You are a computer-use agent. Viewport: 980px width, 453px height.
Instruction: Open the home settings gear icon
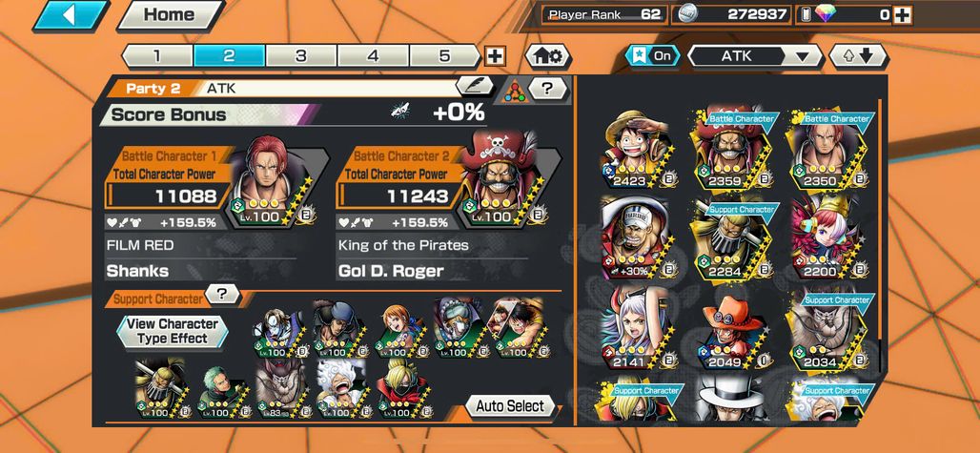click(x=547, y=56)
